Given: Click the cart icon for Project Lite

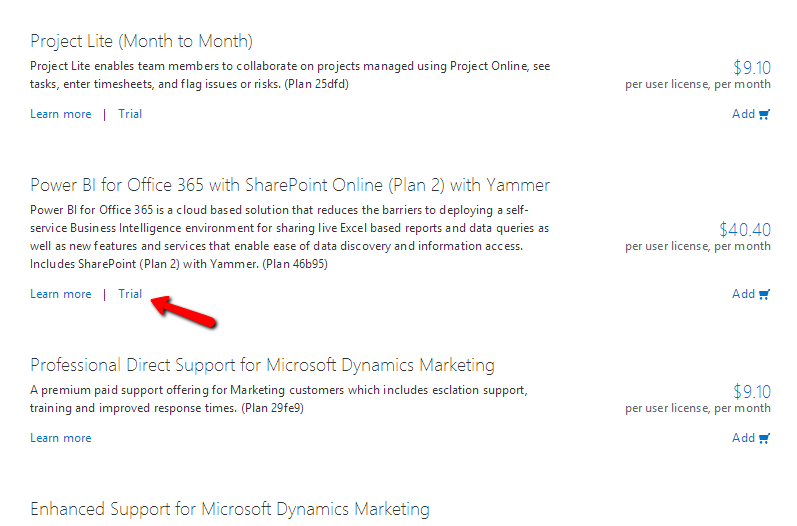Looking at the screenshot, I should tap(765, 114).
